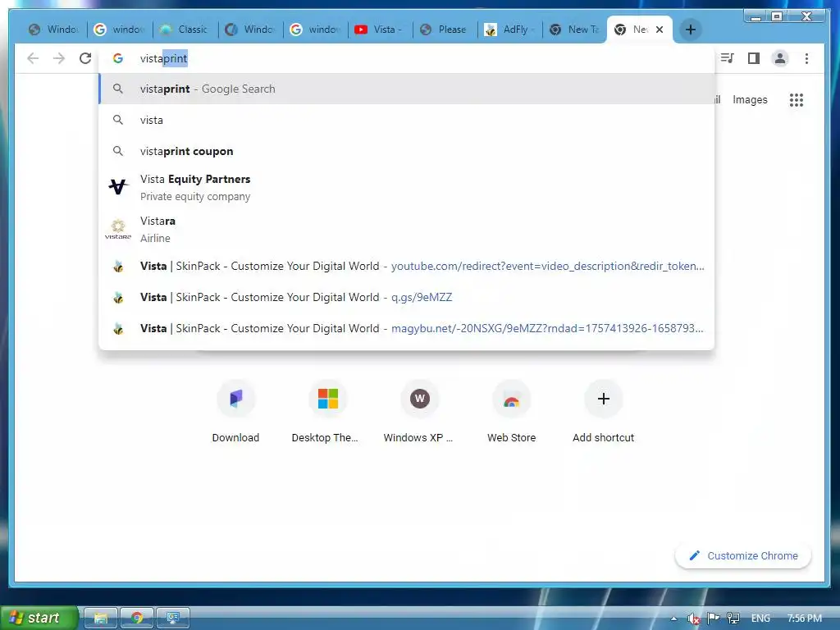840x630 pixels.
Task: Switch to the Classic tab
Action: pos(185,30)
